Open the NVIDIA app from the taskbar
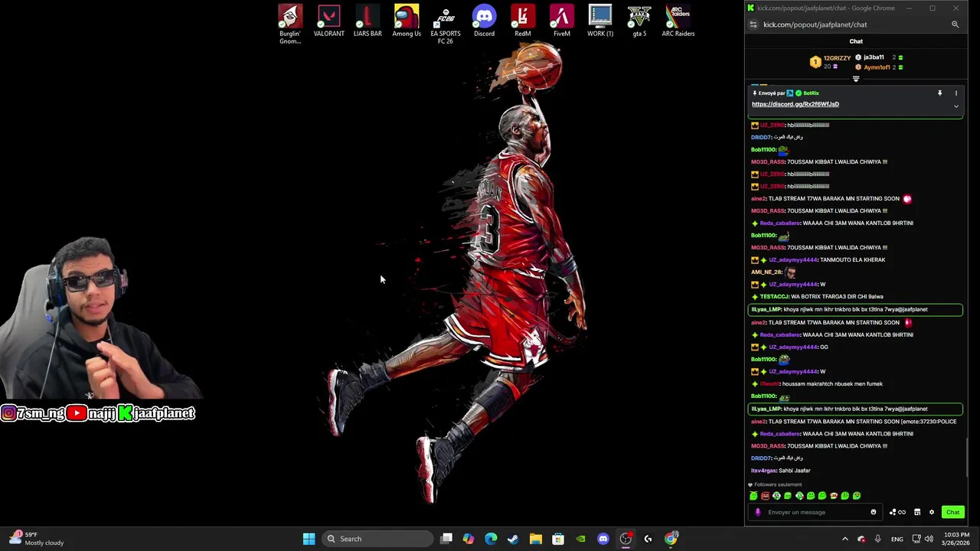Screen dimensions: 980x551 pos(580,539)
